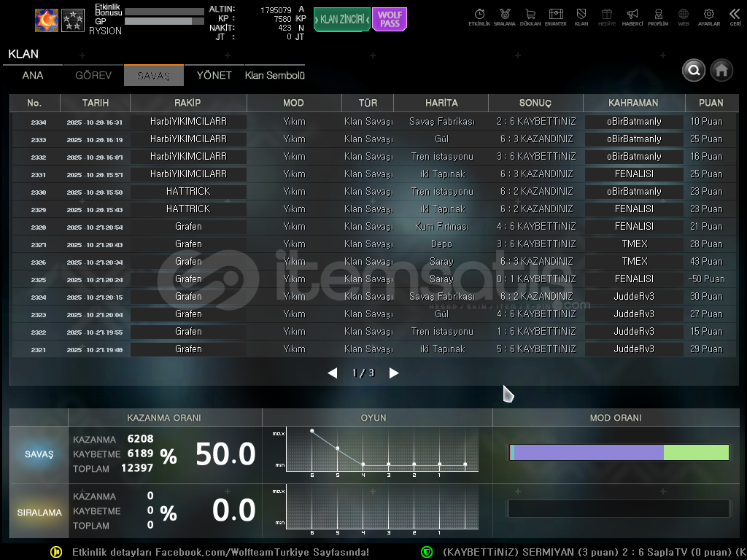Click the clan emblem avatar at top left
This screenshot has width=747, height=560.
(x=47, y=20)
